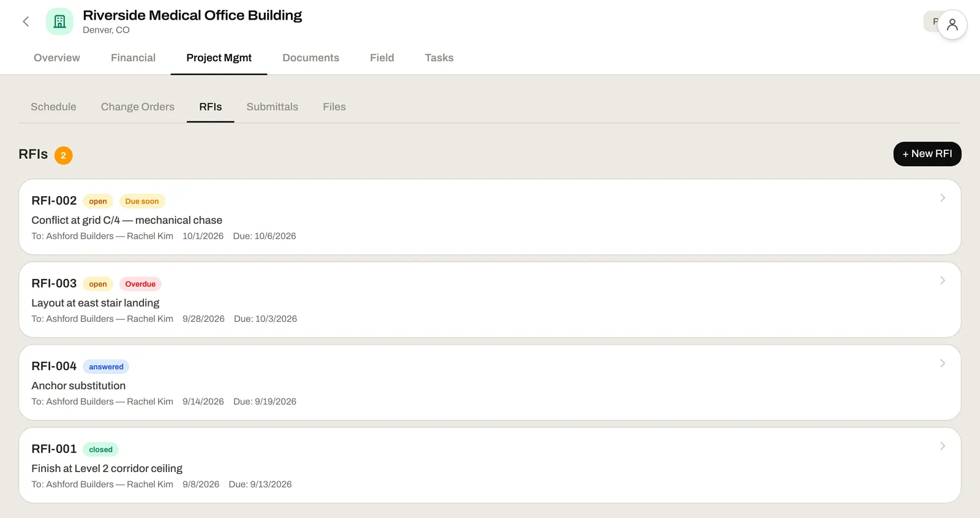Click 'Due: 10/3/2026' date
This screenshot has height=518, width=980.
265,319
